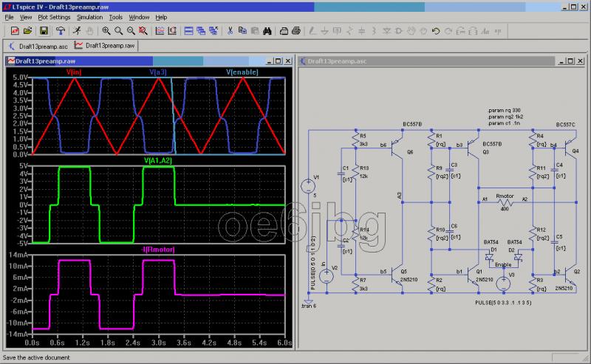Open the Simulation menu
Screen dimensions: 591x364
pyautogui.click(x=89, y=16)
